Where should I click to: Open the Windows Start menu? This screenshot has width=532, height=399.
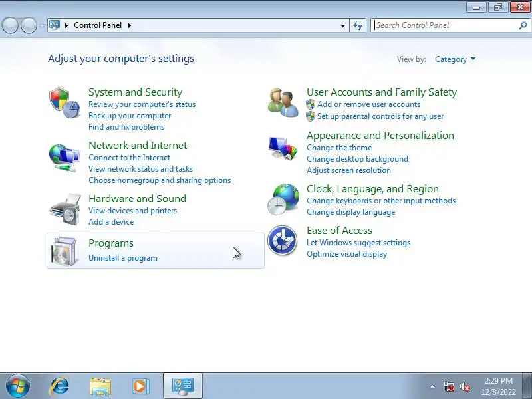coord(18,386)
